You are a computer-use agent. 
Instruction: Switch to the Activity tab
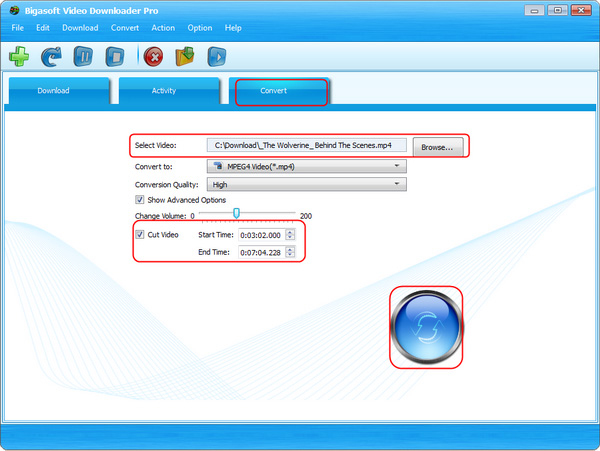169,91
